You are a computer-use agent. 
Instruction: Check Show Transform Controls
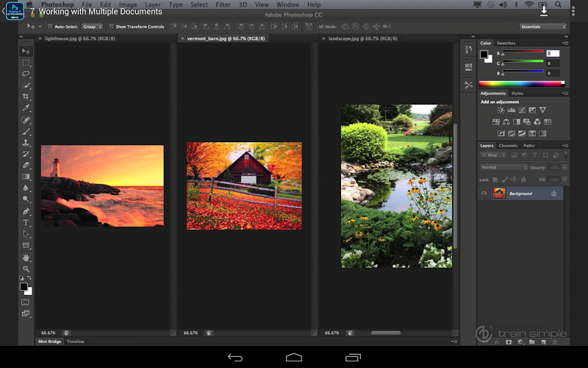(x=111, y=26)
